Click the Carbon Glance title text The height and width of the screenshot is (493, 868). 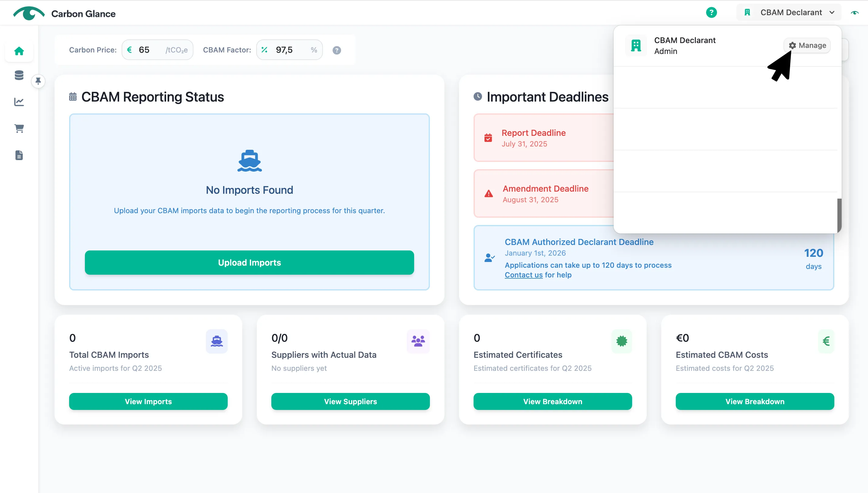coord(83,14)
